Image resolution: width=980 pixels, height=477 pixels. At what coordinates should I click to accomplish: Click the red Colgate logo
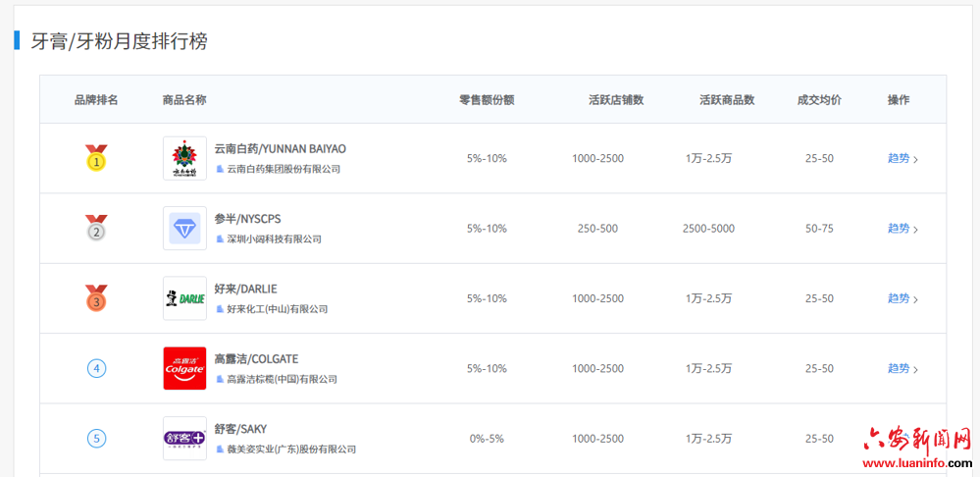tap(184, 368)
